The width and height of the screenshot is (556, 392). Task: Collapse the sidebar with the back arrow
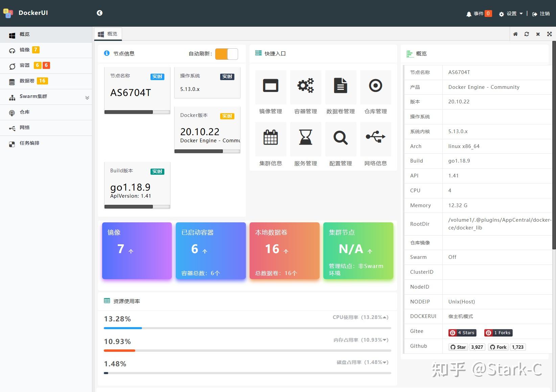tap(99, 13)
